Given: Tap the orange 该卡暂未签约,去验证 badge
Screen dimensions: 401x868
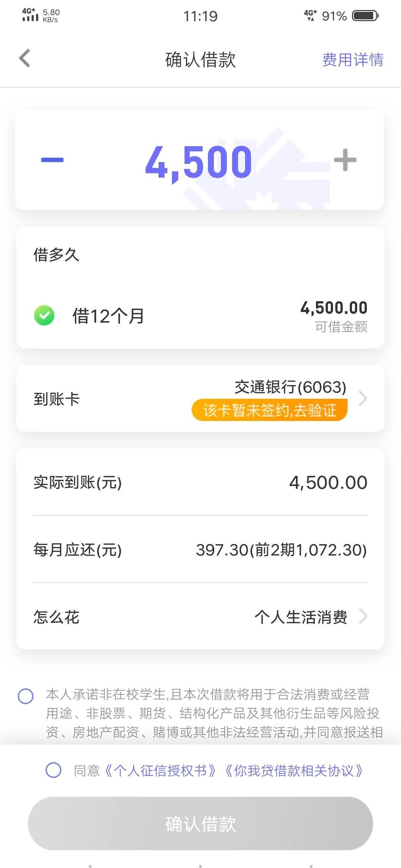Looking at the screenshot, I should coord(270,410).
